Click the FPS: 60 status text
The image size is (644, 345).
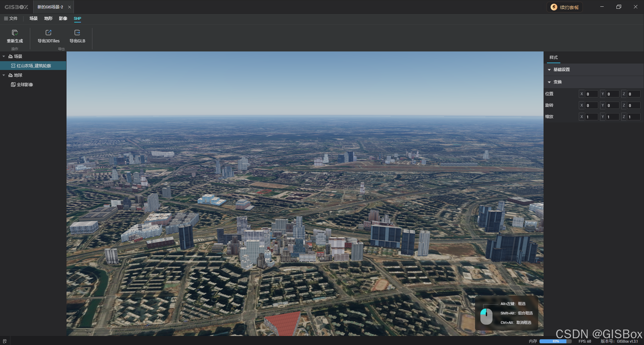[x=585, y=341]
